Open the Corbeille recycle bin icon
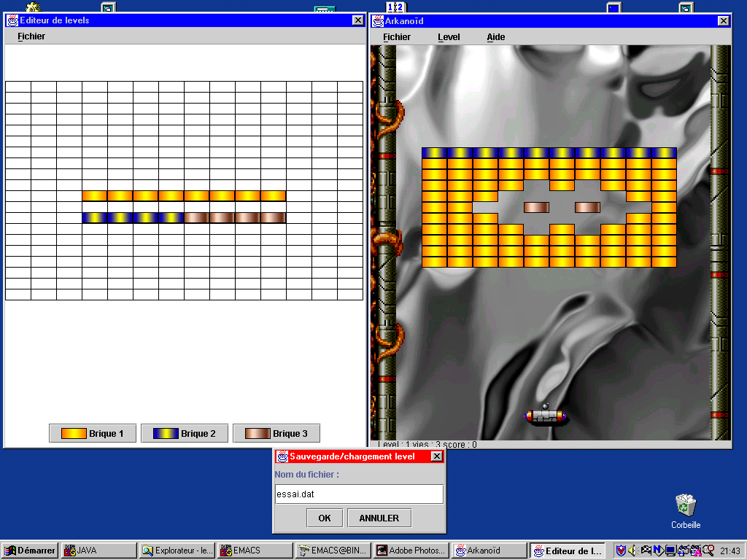 click(x=685, y=505)
